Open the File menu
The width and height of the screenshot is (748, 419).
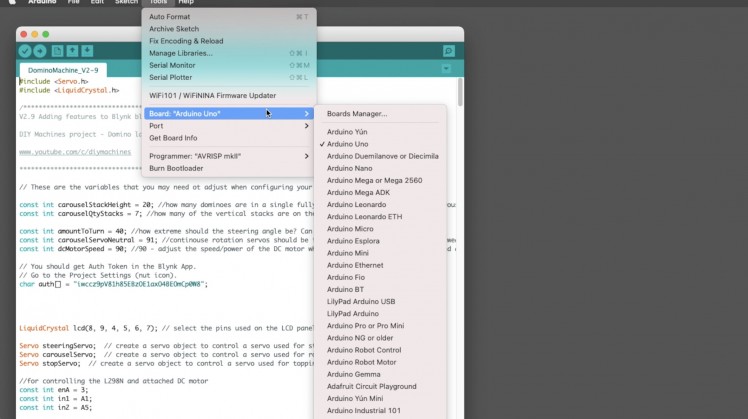point(73,2)
